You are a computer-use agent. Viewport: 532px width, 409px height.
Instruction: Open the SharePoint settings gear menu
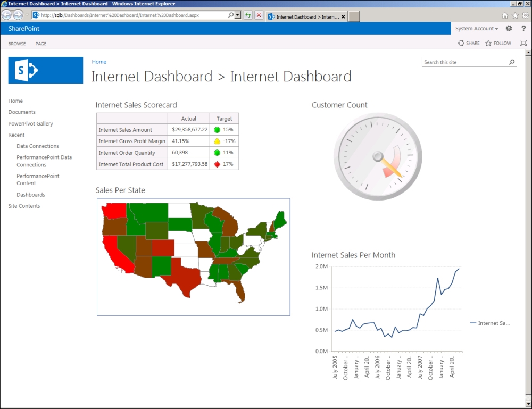click(x=509, y=28)
